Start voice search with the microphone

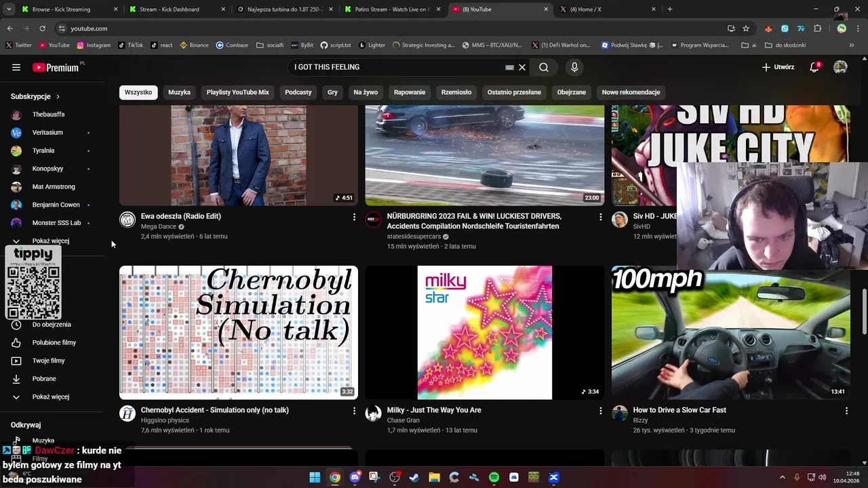coord(574,67)
